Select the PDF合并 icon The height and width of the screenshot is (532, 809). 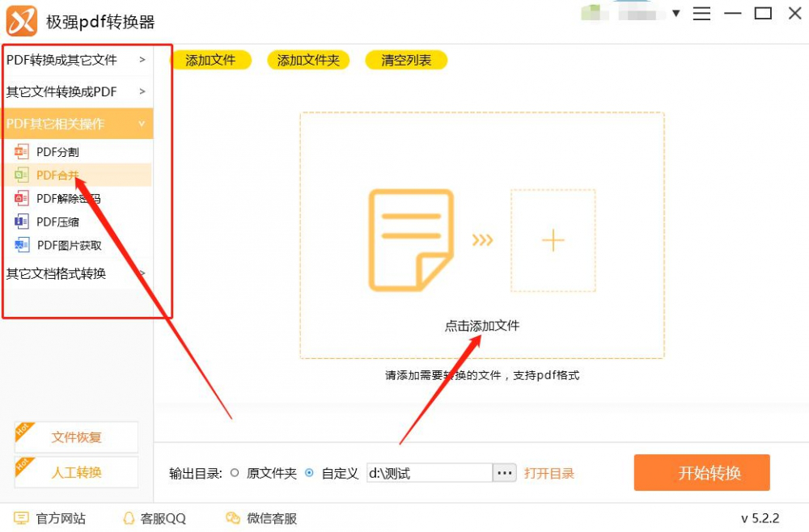(21, 175)
